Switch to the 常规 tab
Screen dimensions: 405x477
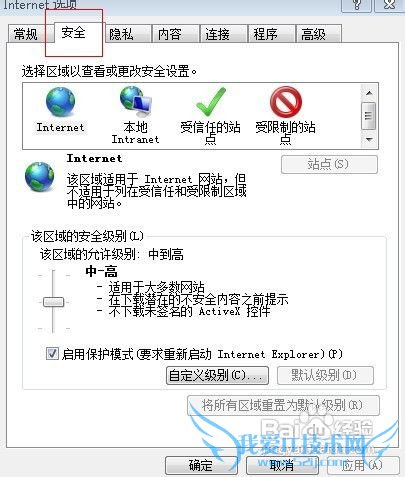click(x=26, y=34)
